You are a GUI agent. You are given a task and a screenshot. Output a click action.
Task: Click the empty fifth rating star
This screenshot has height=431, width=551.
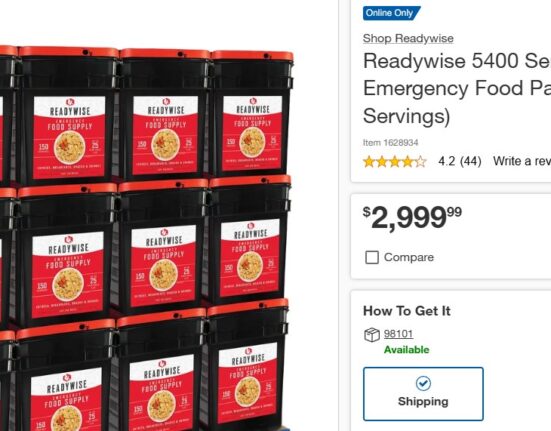[x=420, y=162]
